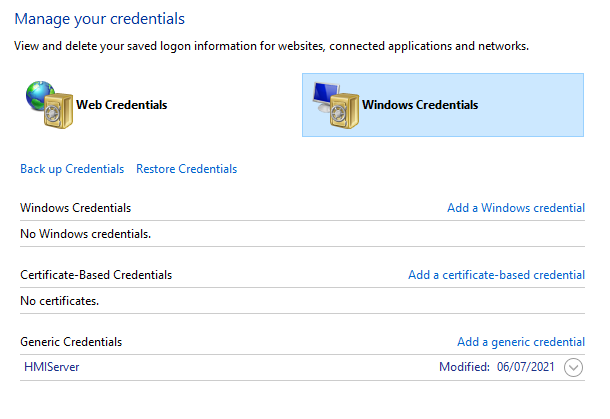
Task: Add a Windows credential
Action: [x=515, y=208]
